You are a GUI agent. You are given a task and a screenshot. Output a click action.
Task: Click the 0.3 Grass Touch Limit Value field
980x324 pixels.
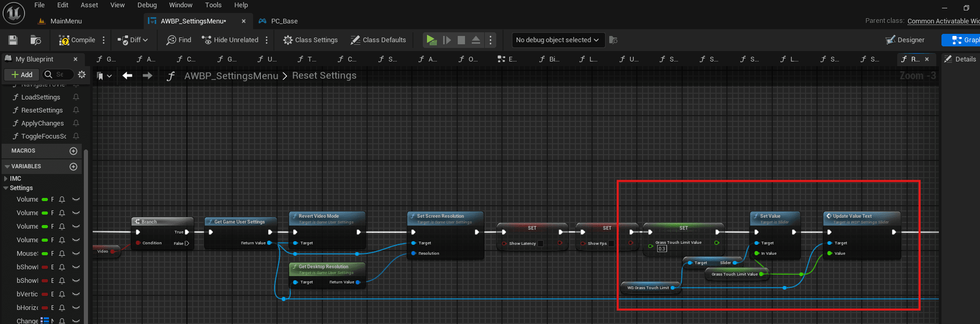[x=662, y=249]
